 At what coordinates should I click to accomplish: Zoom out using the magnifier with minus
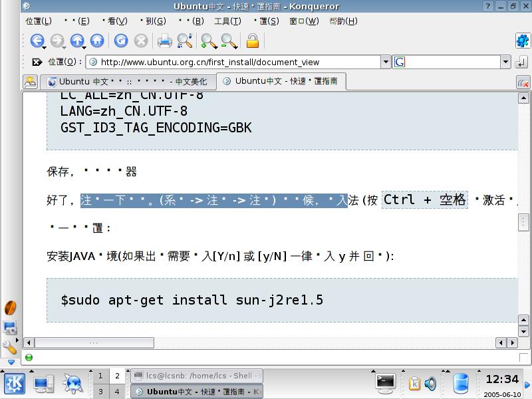click(229, 41)
